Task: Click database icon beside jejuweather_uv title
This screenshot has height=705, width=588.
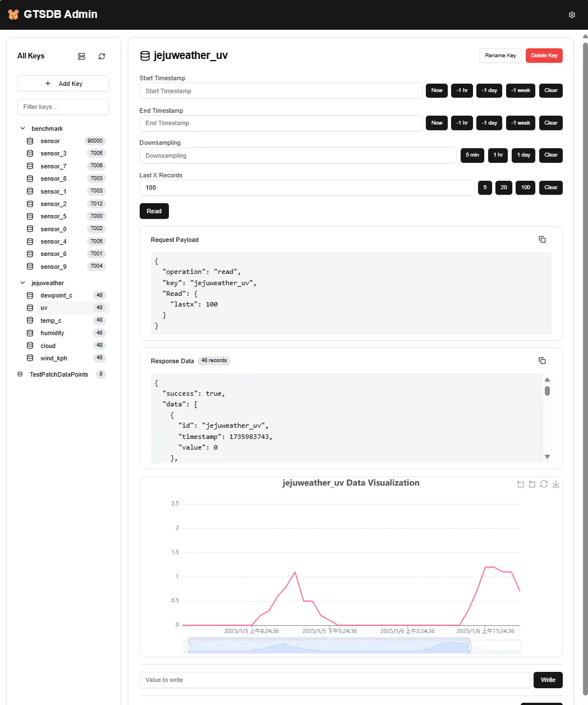Action: click(x=145, y=56)
